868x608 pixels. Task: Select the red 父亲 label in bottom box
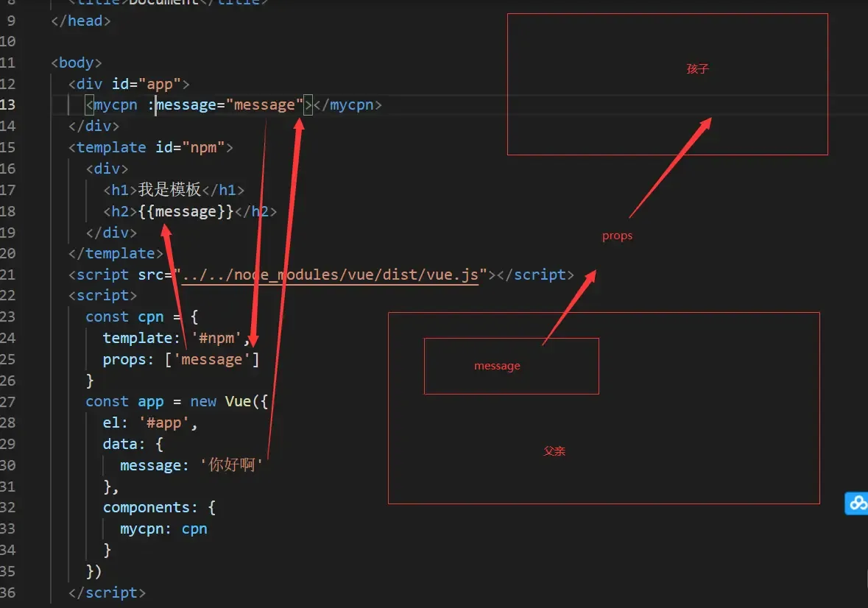(554, 450)
